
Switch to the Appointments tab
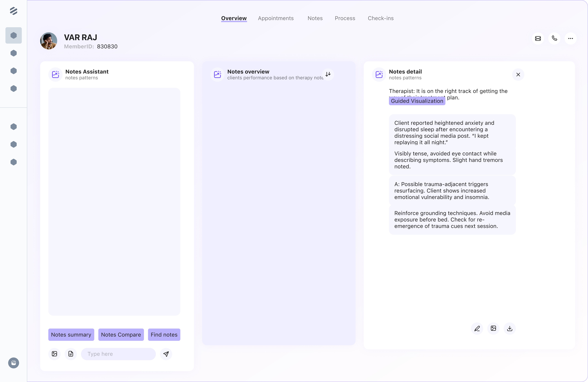276,18
